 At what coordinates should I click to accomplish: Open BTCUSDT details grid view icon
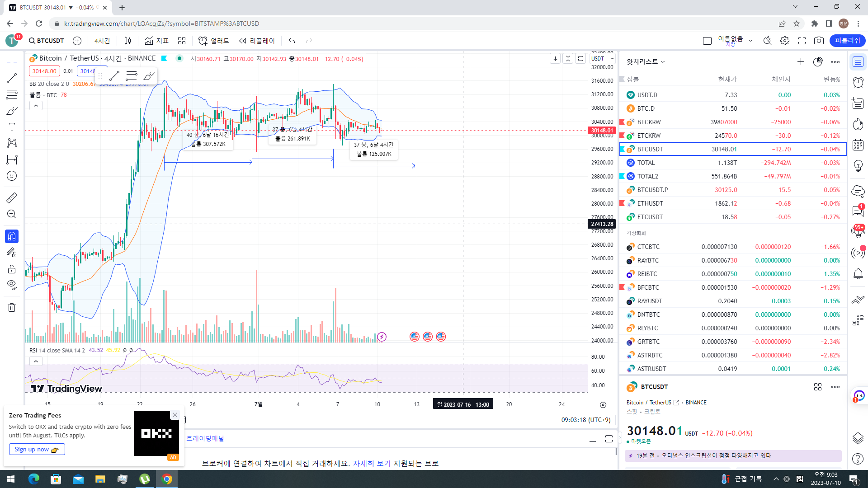tap(817, 387)
